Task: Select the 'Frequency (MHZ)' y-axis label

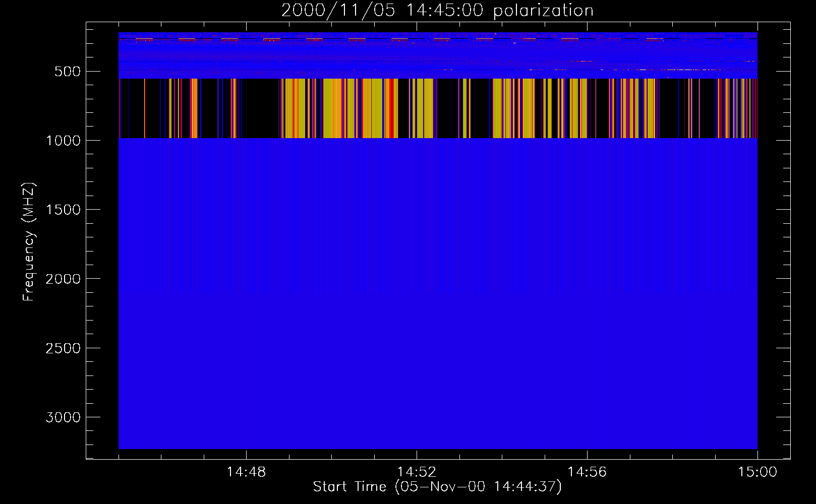Action: pyautogui.click(x=29, y=242)
